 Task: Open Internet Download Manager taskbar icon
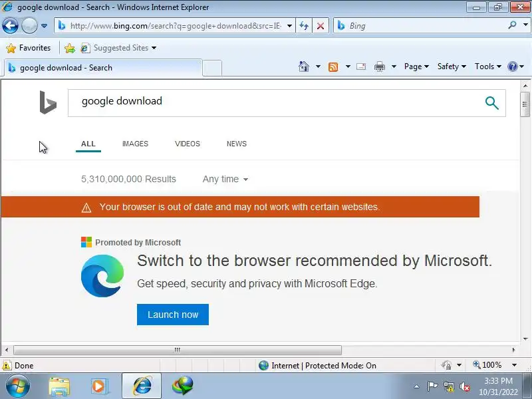183,386
